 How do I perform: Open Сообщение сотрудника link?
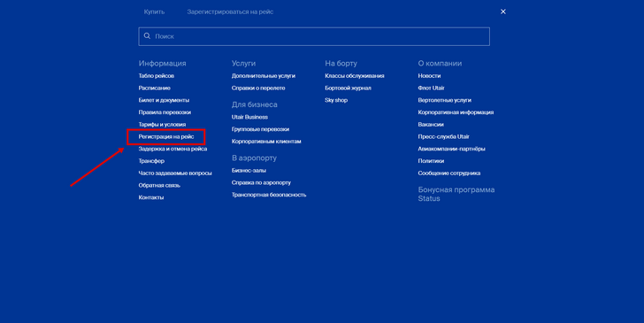point(449,173)
